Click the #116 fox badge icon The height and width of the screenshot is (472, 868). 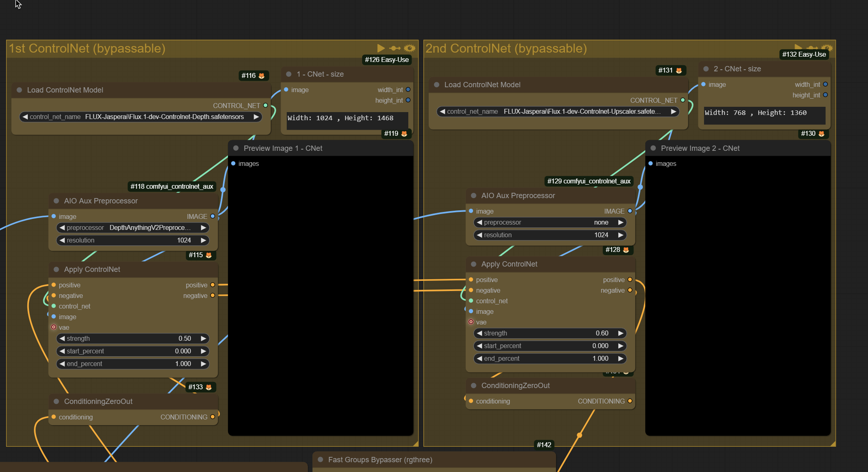click(261, 76)
